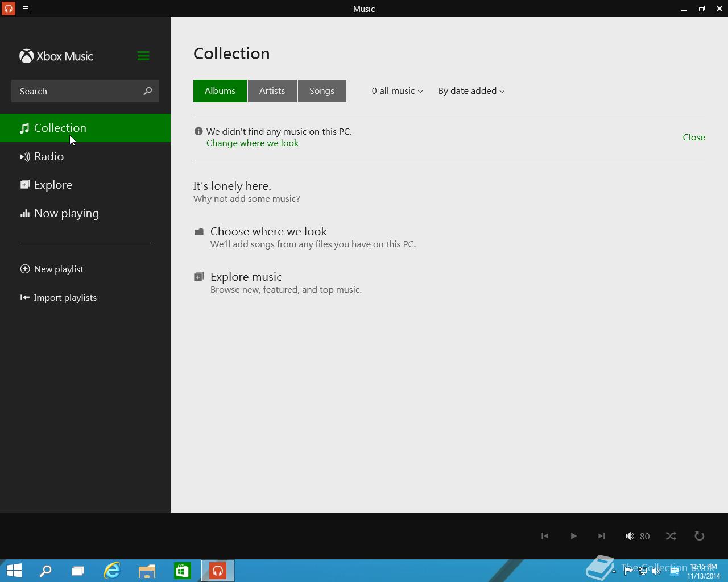
Task: Click the Play button
Action: (573, 536)
